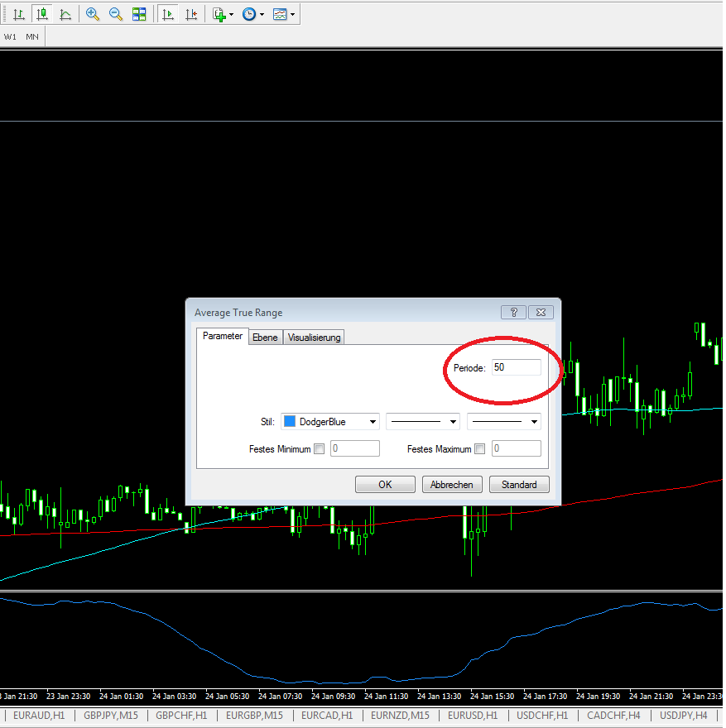Screen dimensions: 726x728
Task: Open the Visualisierung tab
Action: 314,338
